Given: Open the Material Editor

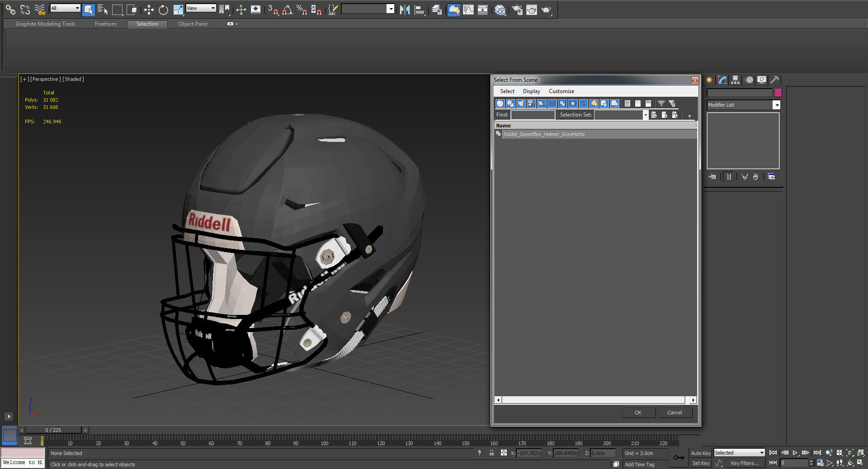Looking at the screenshot, I should (500, 9).
